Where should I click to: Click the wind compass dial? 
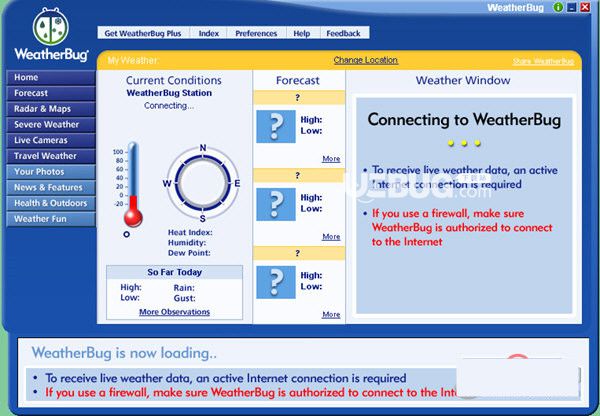coord(203,183)
